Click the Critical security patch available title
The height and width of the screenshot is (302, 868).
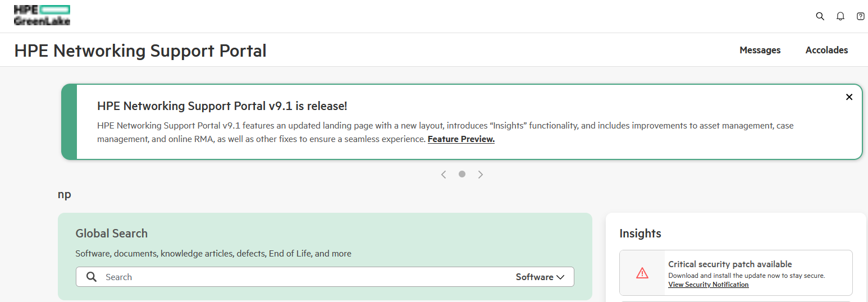point(730,264)
